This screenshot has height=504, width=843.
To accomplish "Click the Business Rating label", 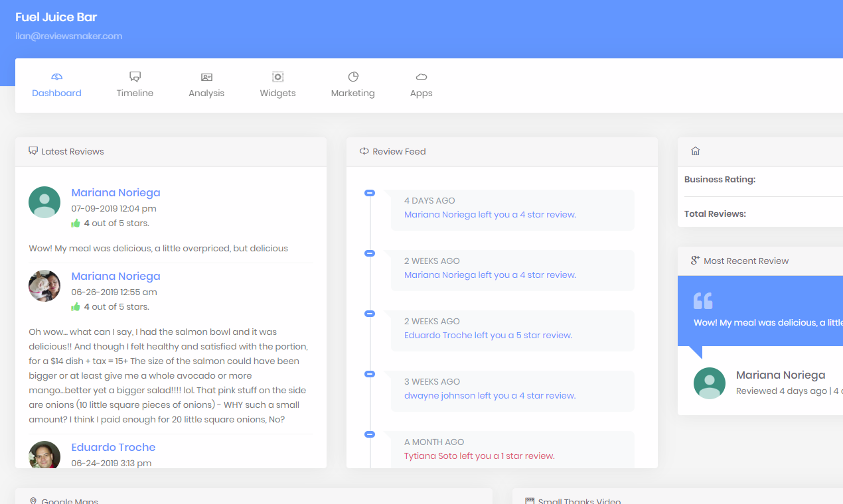I will 720,179.
